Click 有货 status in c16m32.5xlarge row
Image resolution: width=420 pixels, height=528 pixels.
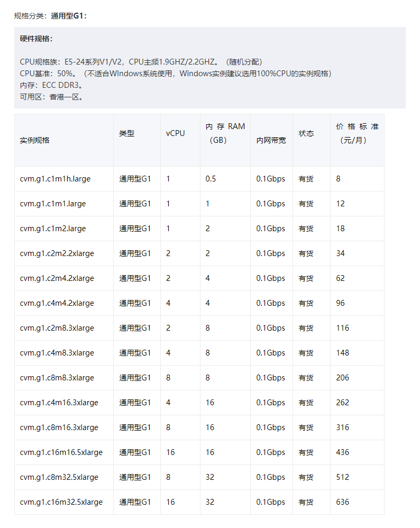tap(306, 503)
